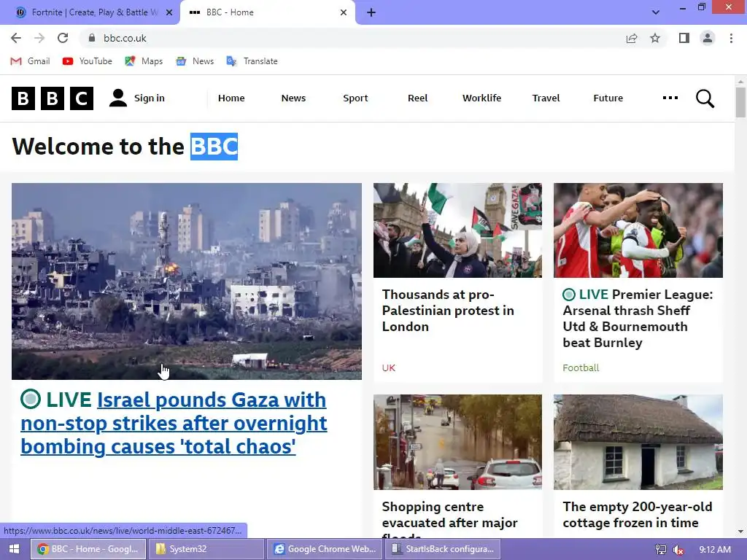Open the BBC News nav item
The height and width of the screenshot is (560, 747).
click(293, 98)
